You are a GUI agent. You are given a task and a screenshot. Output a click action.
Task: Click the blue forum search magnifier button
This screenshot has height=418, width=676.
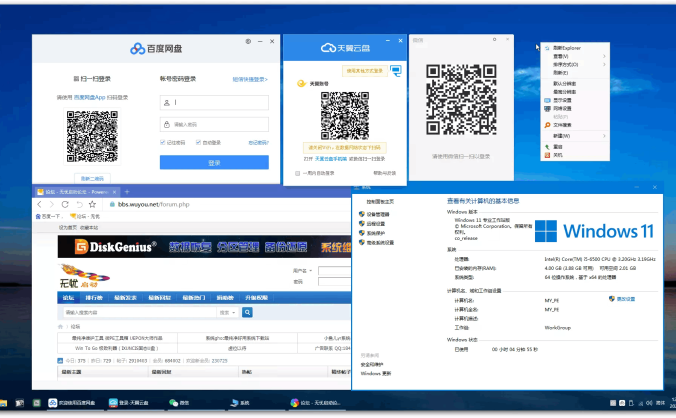tap(247, 312)
